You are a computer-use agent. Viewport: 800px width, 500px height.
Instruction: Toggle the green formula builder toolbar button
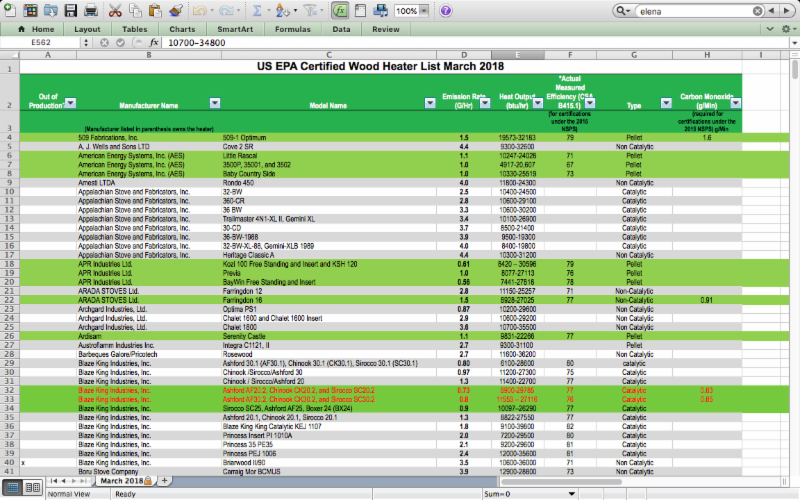pyautogui.click(x=340, y=11)
